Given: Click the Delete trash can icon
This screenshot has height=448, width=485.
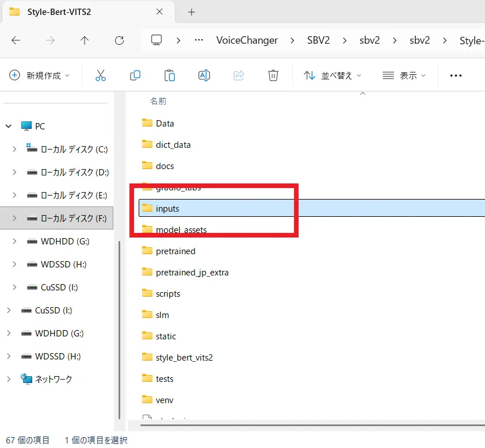Looking at the screenshot, I should click(x=273, y=75).
